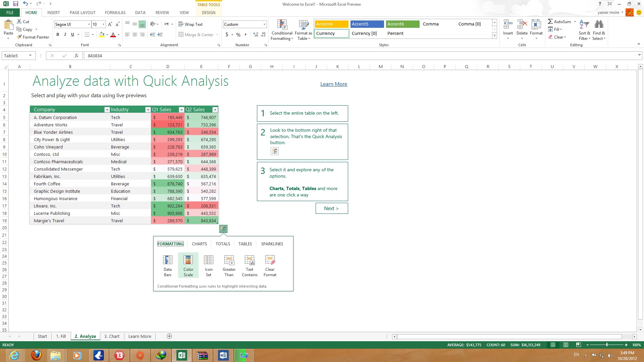Open the SPARKLINES tab in Quick Analysis
Image resolution: width=644 pixels, height=362 pixels.
click(272, 244)
